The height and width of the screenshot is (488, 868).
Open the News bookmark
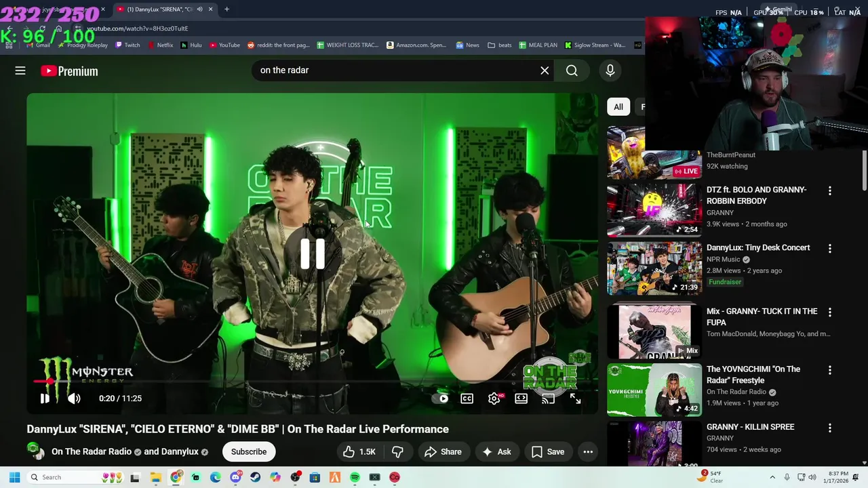[467, 45]
